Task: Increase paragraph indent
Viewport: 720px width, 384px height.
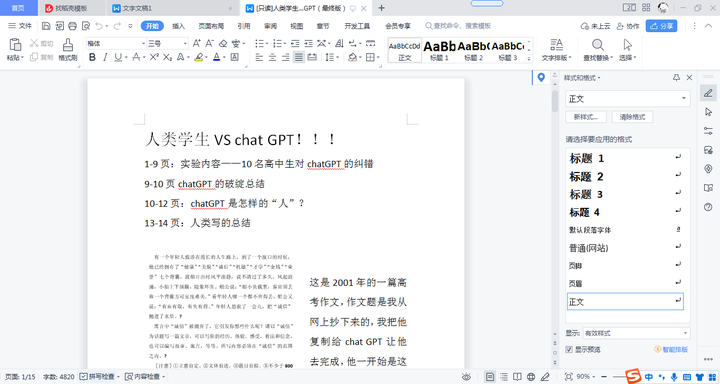Action: coord(308,44)
